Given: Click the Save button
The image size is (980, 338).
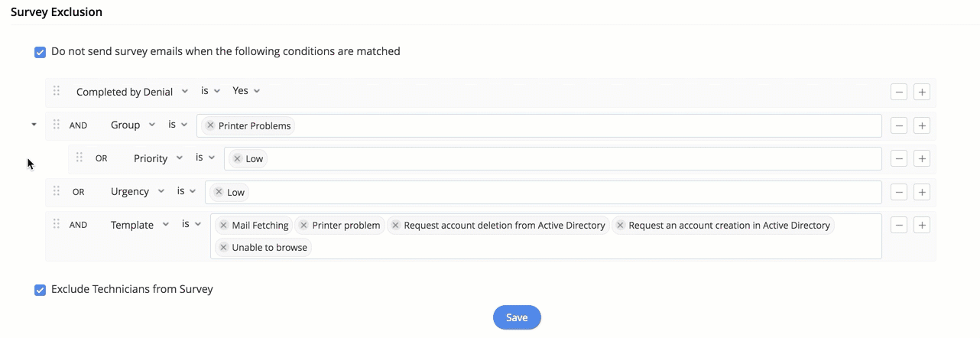Looking at the screenshot, I should pyautogui.click(x=517, y=317).
